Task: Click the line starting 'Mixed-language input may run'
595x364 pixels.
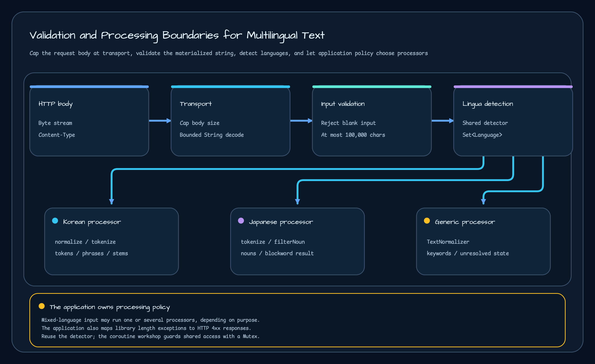Action: pyautogui.click(x=150, y=320)
